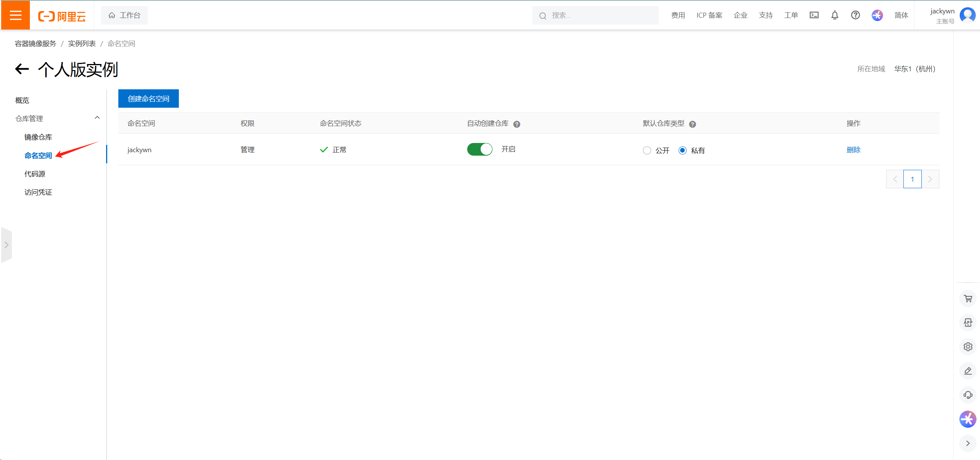Collapse the 仓库管理 section chevron
This screenshot has height=460, width=980.
tap(97, 118)
